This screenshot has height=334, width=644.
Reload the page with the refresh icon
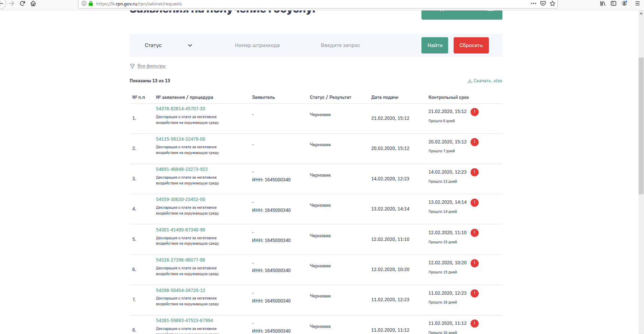coord(23,3)
